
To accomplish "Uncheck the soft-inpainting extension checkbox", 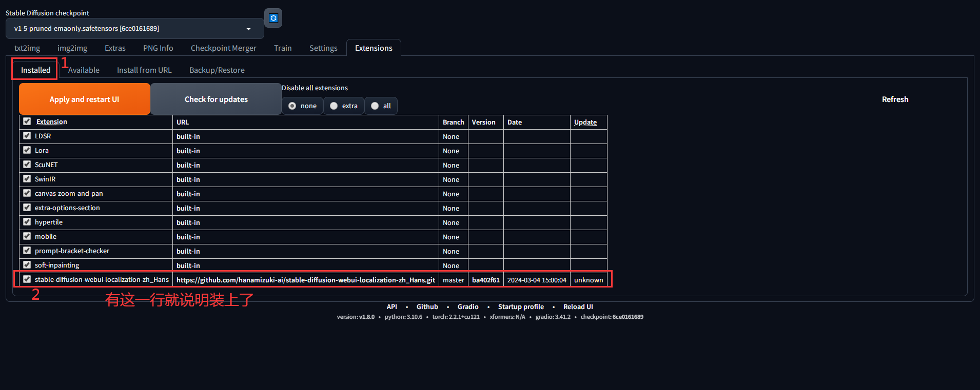I will pyautogui.click(x=27, y=265).
